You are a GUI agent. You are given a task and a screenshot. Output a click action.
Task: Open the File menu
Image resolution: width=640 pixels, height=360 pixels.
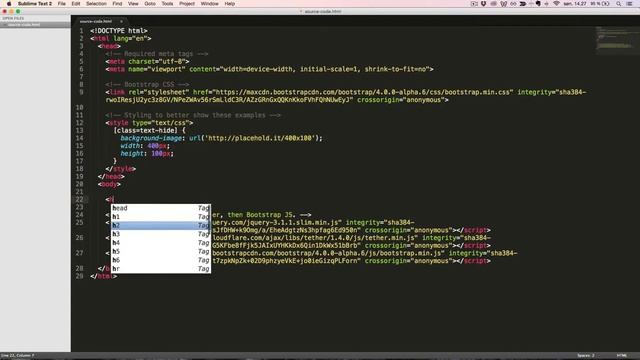(x=62, y=4)
